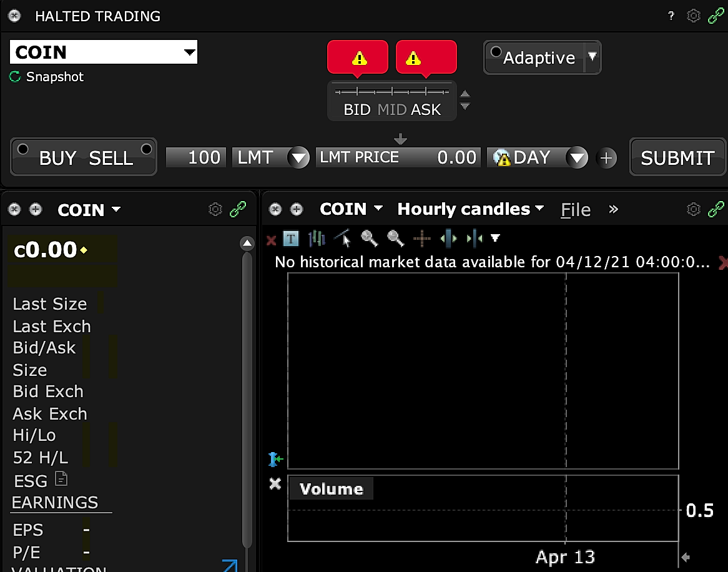The height and width of the screenshot is (572, 728).
Task: Click the plus button next to DAY
Action: pos(606,158)
